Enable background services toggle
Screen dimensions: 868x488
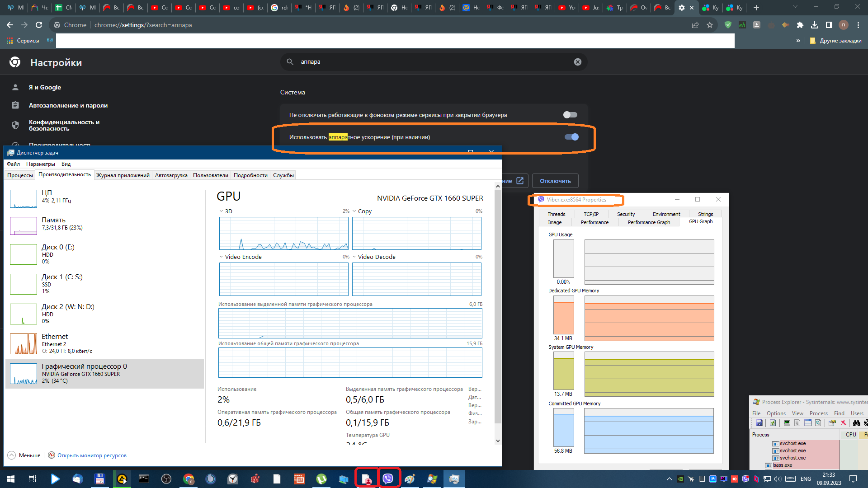pos(570,115)
